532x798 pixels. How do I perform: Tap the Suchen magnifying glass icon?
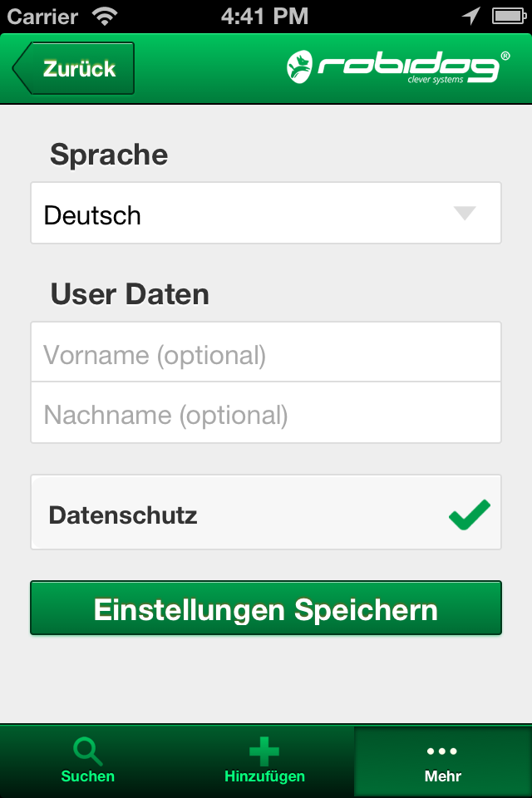[87, 751]
